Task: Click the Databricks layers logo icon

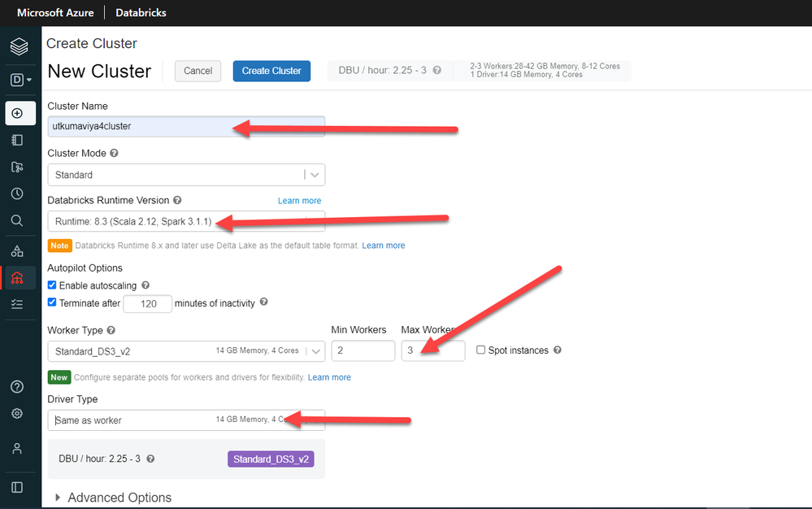Action: coord(20,46)
